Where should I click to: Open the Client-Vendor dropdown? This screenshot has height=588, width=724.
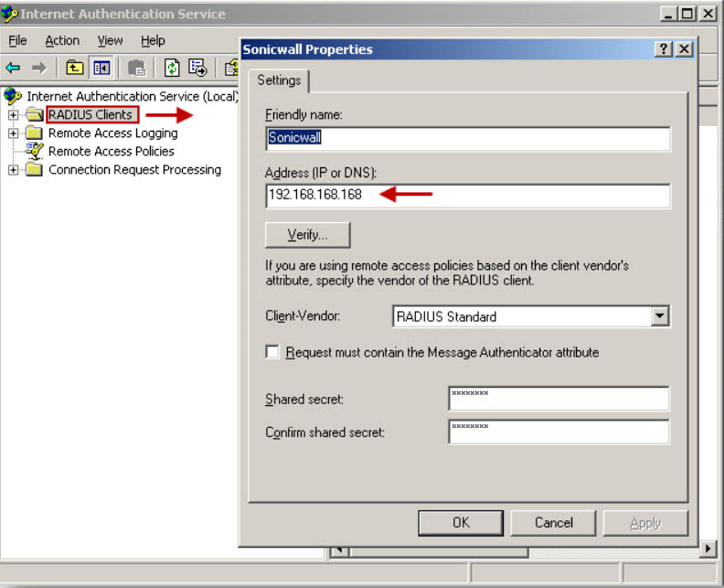click(660, 316)
